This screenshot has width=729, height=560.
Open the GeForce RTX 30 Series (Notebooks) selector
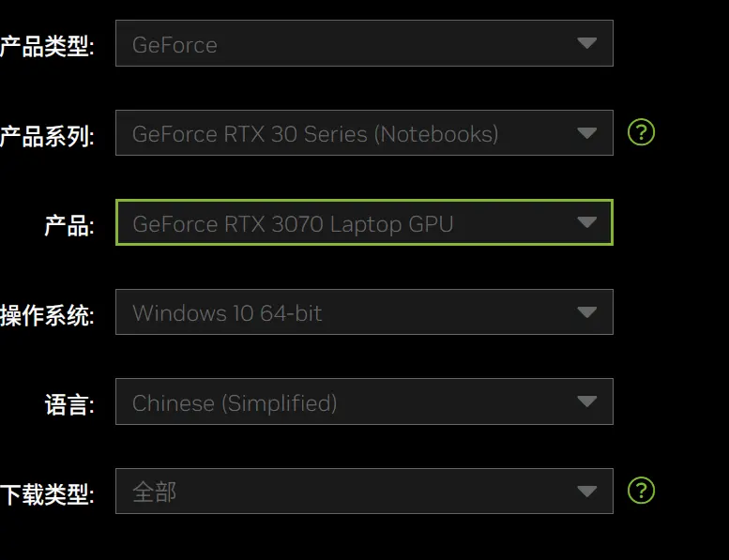pyautogui.click(x=364, y=133)
